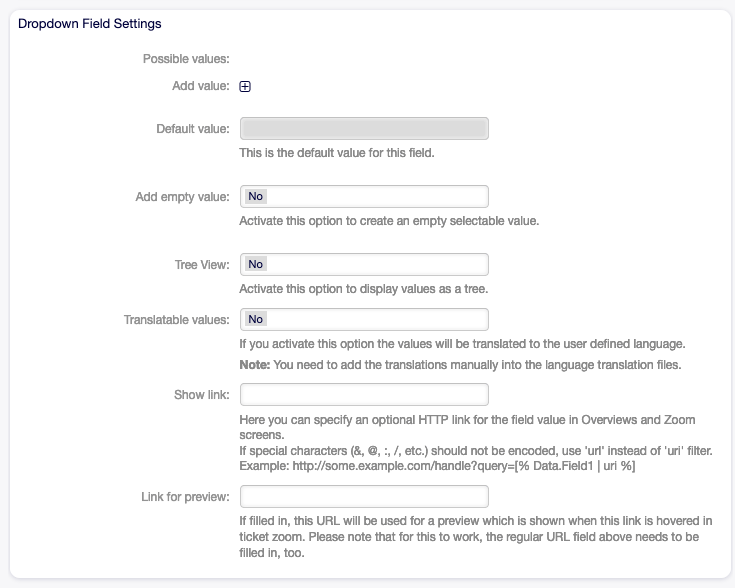Open the Translatable values dropdown
This screenshot has height=588, width=735.
click(x=364, y=319)
